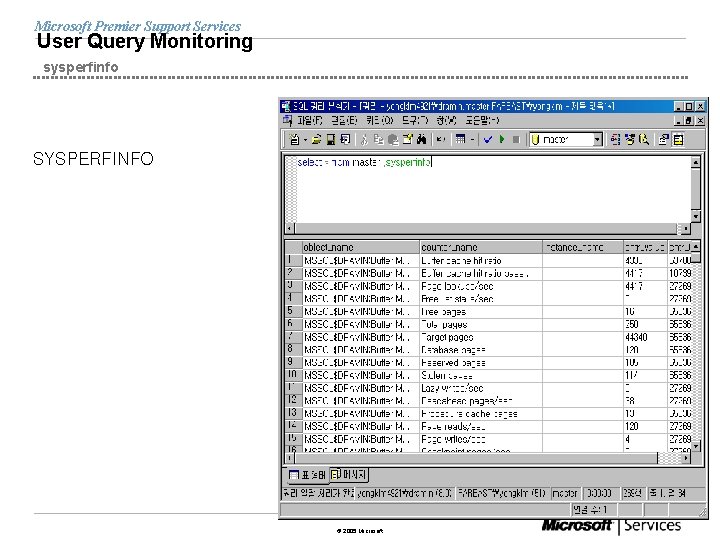Open the 쿼리(Q) menu
This screenshot has width=720, height=540.
click(380, 121)
